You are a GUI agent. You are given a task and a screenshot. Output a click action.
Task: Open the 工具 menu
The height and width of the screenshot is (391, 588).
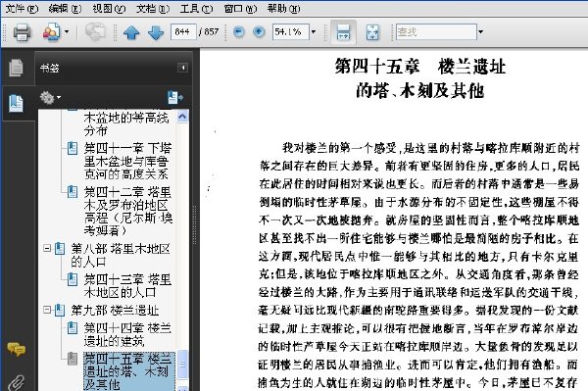pyautogui.click(x=196, y=8)
